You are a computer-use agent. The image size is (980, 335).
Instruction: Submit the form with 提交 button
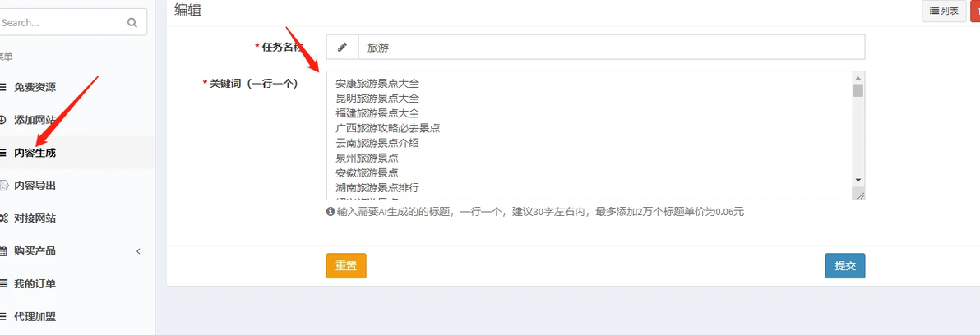[844, 266]
